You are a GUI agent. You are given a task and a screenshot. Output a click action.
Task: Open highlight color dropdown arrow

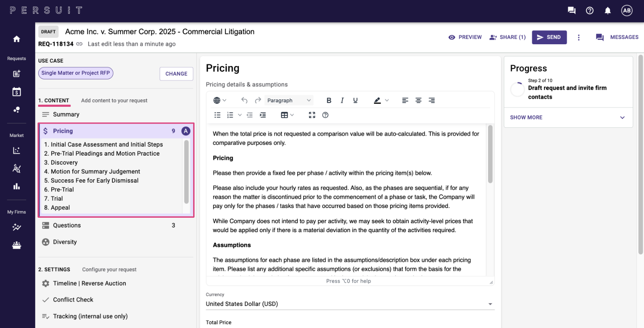point(387,100)
